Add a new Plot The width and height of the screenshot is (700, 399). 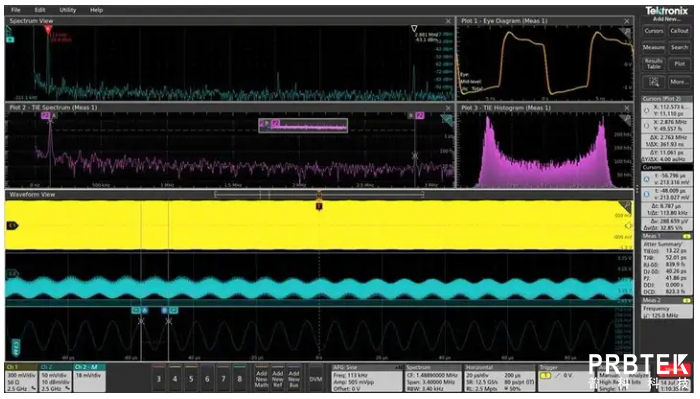point(679,64)
